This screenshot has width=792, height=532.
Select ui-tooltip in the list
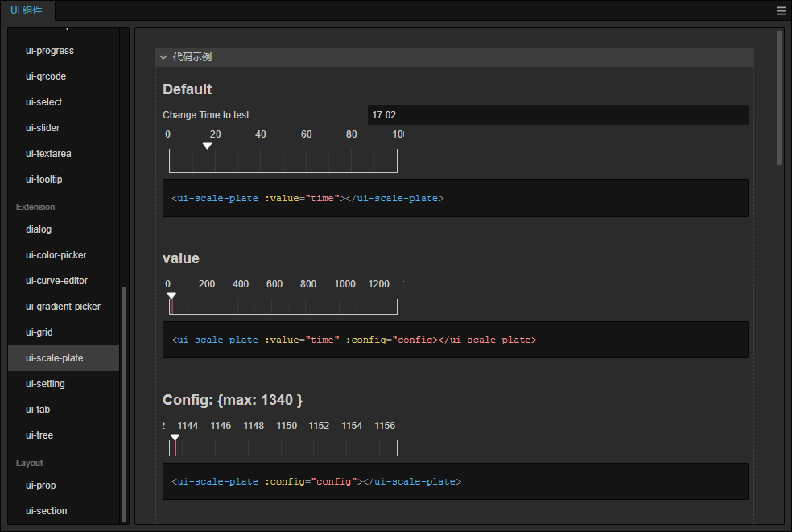43,179
